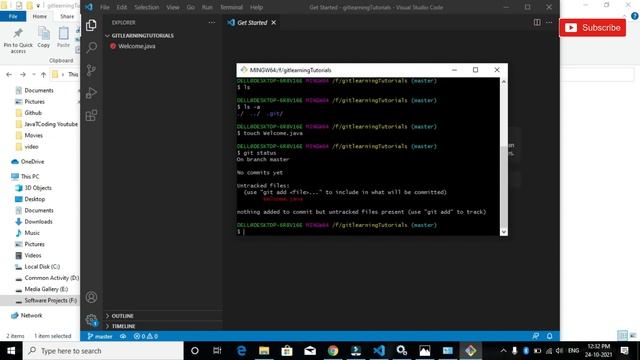Show hidden system tray icons

point(503,351)
